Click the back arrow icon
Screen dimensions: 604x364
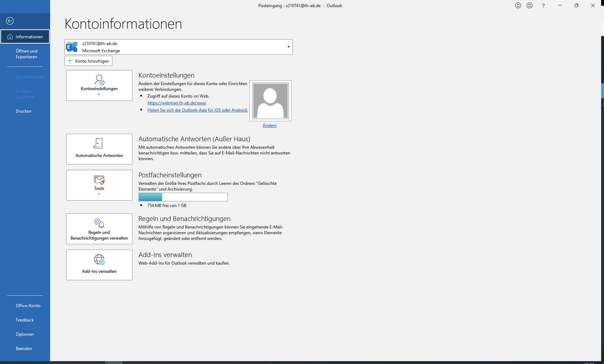[x=10, y=21]
